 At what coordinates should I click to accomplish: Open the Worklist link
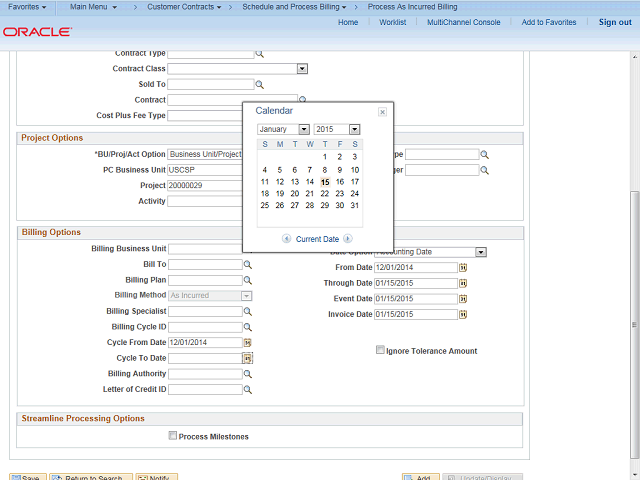pos(393,22)
